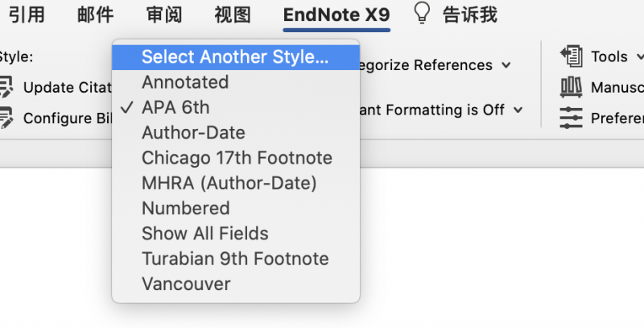Click the Configure Bibliography icon
This screenshot has height=328, width=644.
(x=6, y=118)
